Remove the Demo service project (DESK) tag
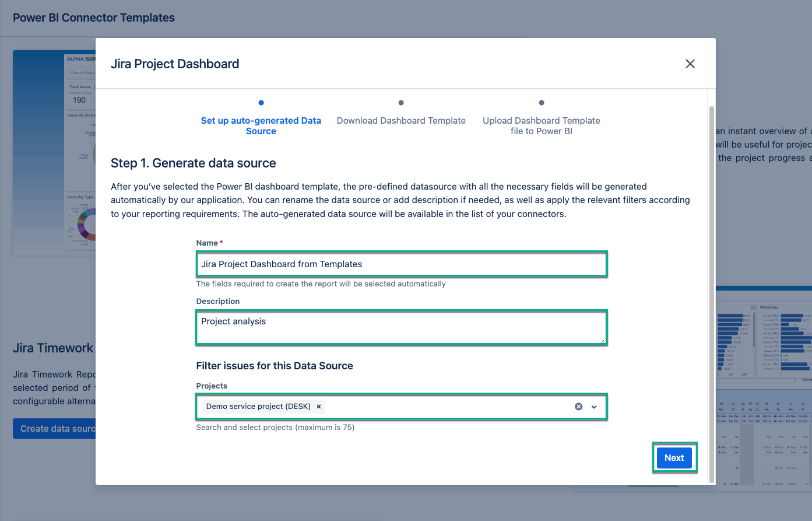 click(318, 407)
